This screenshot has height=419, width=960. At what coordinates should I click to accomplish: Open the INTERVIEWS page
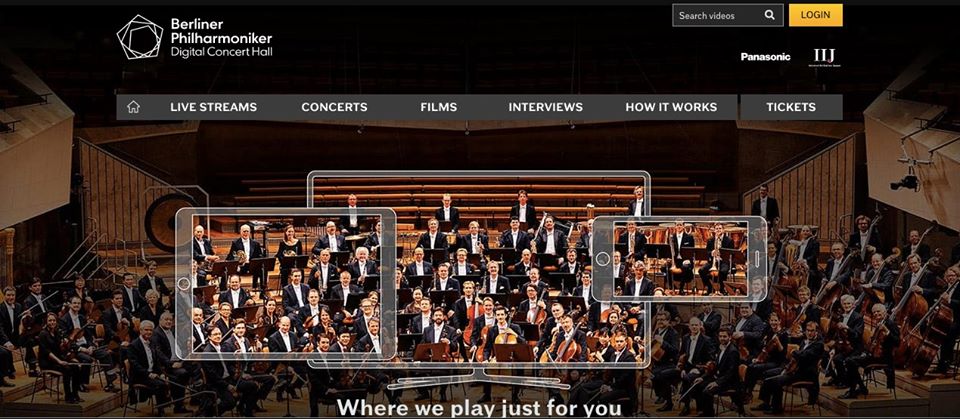(x=546, y=107)
